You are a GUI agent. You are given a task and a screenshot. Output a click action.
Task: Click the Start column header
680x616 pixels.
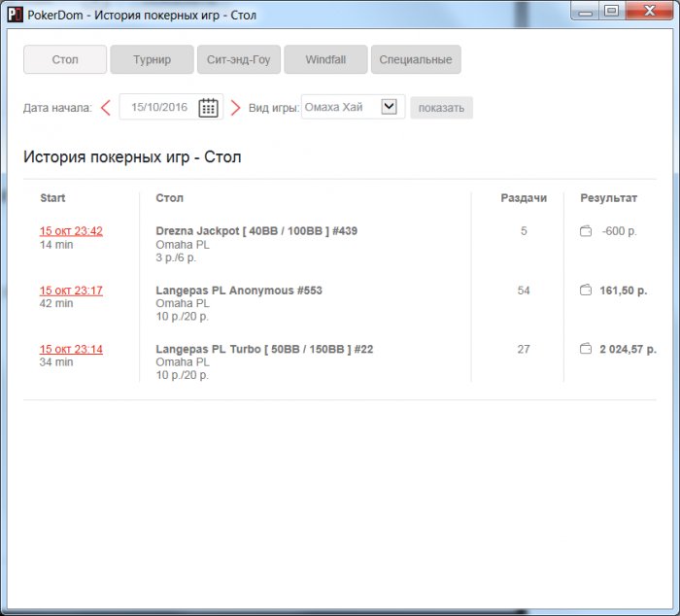(52, 198)
